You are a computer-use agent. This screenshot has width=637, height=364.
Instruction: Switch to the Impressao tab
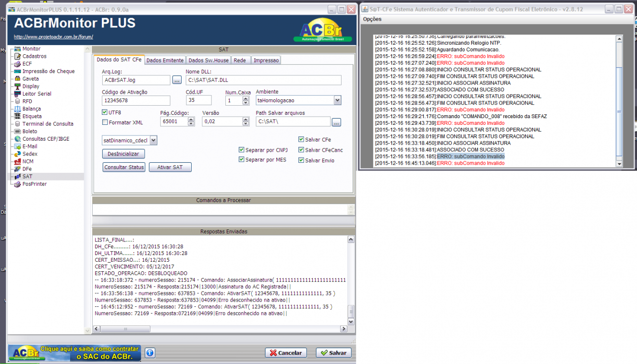266,60
